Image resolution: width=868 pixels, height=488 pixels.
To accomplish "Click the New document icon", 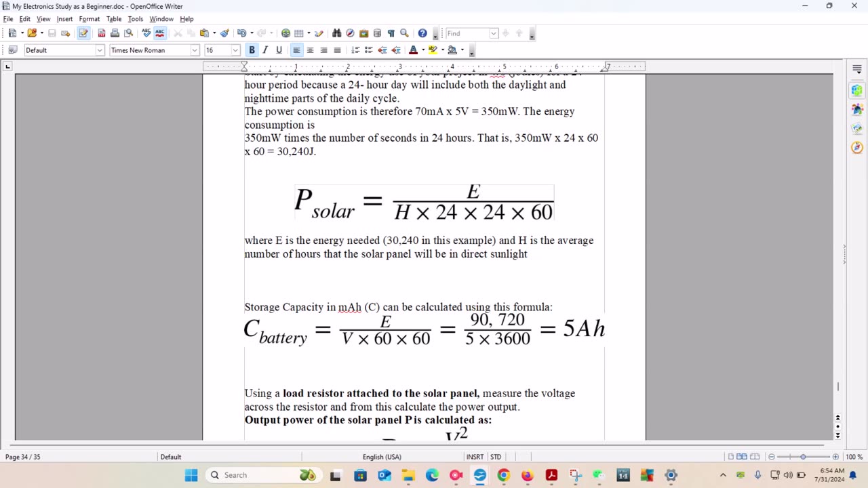I will [x=12, y=33].
